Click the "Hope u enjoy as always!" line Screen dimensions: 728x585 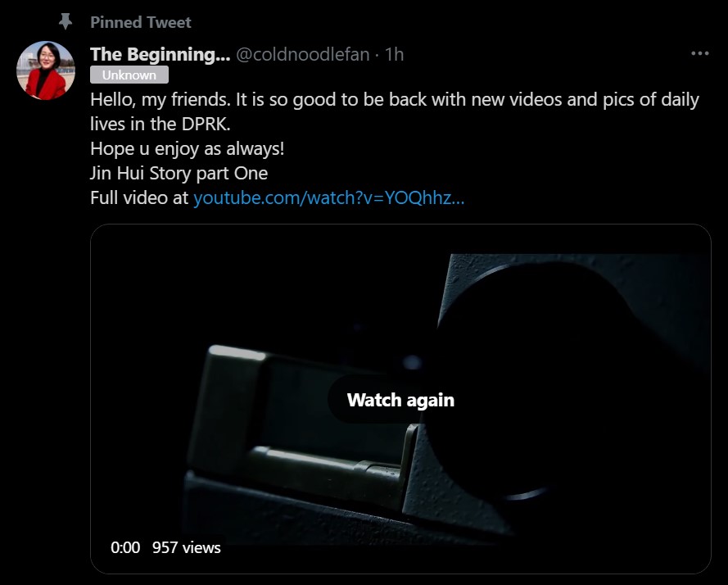[x=187, y=149]
